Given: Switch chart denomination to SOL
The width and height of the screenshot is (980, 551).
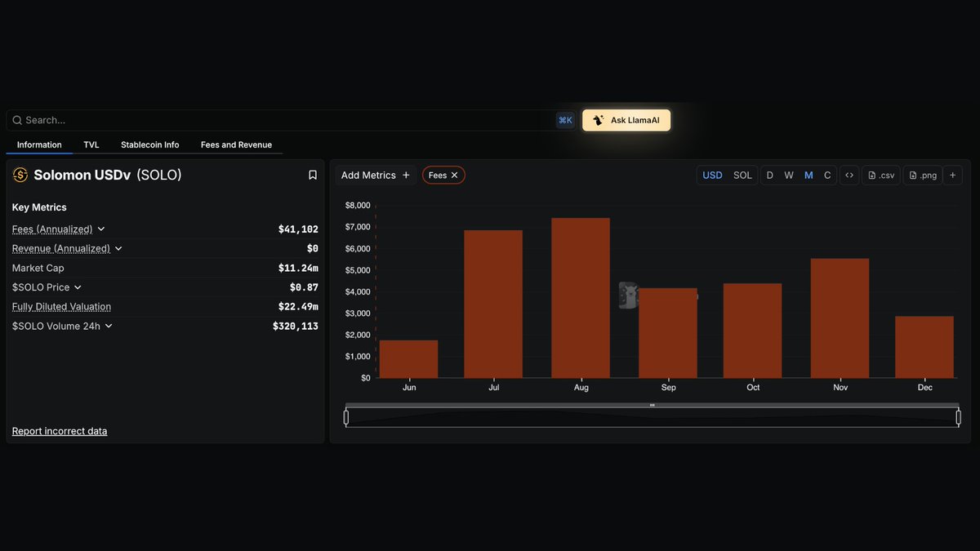Looking at the screenshot, I should point(742,176).
